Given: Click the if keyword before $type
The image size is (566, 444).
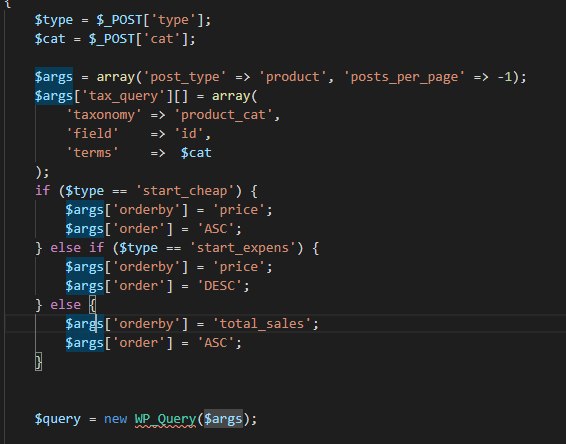Looking at the screenshot, I should pyautogui.click(x=42, y=191).
